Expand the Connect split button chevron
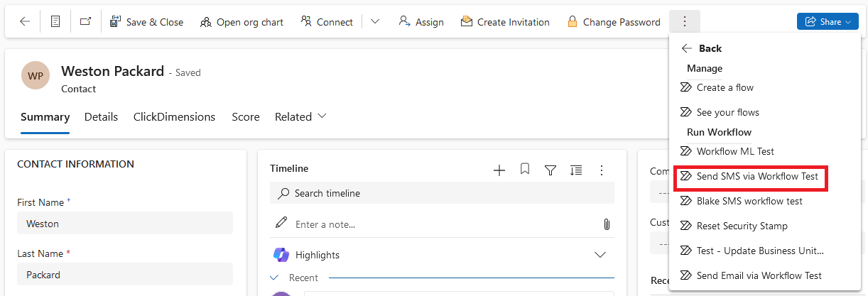Image resolution: width=868 pixels, height=296 pixels. pos(376,22)
